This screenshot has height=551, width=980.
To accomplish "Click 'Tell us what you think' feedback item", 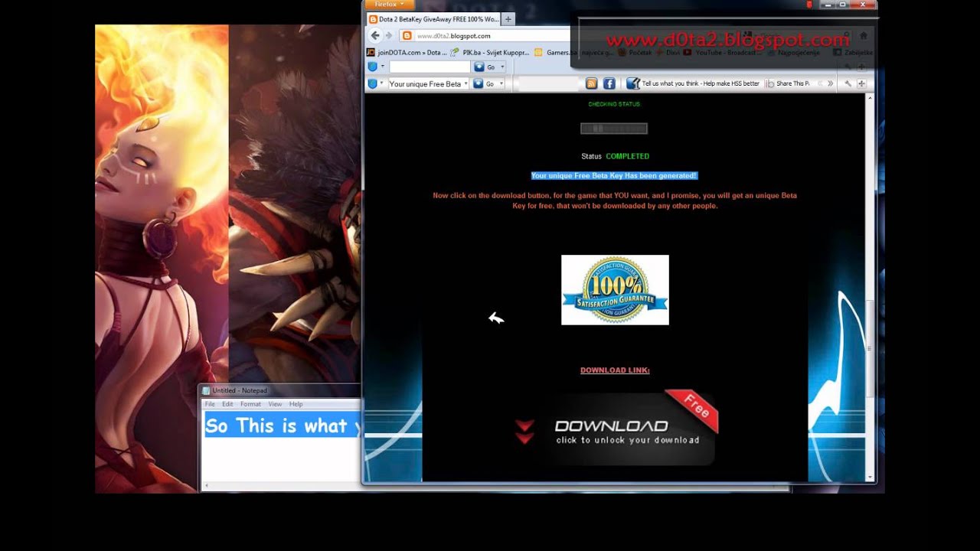I will pyautogui.click(x=694, y=83).
